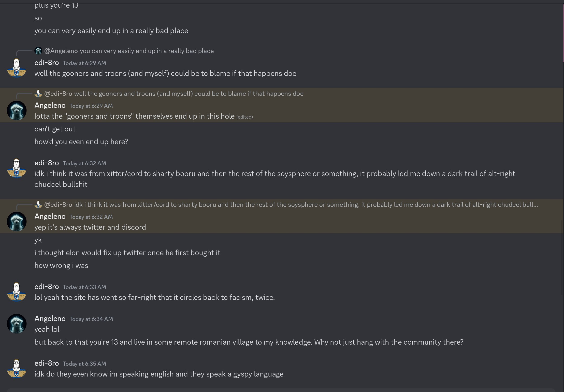
Task: Click message 'how'd you even end up here?'
Action: [81, 142]
